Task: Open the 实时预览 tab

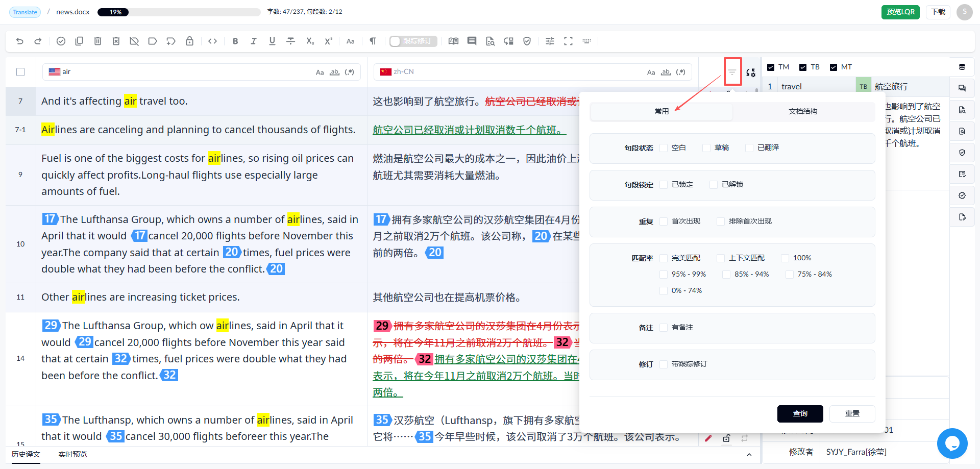Action: [x=72, y=454]
